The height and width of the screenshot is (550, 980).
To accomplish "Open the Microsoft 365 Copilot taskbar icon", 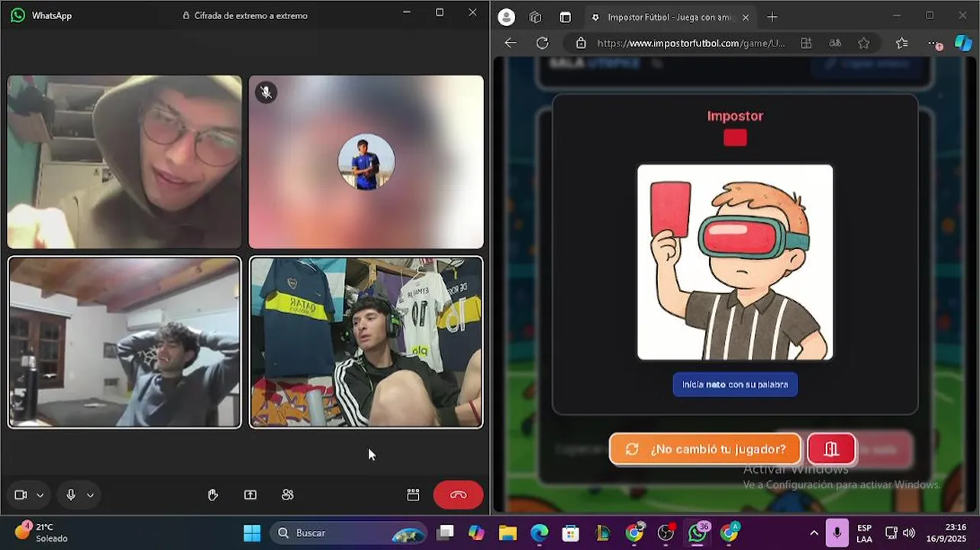I will coord(476,532).
